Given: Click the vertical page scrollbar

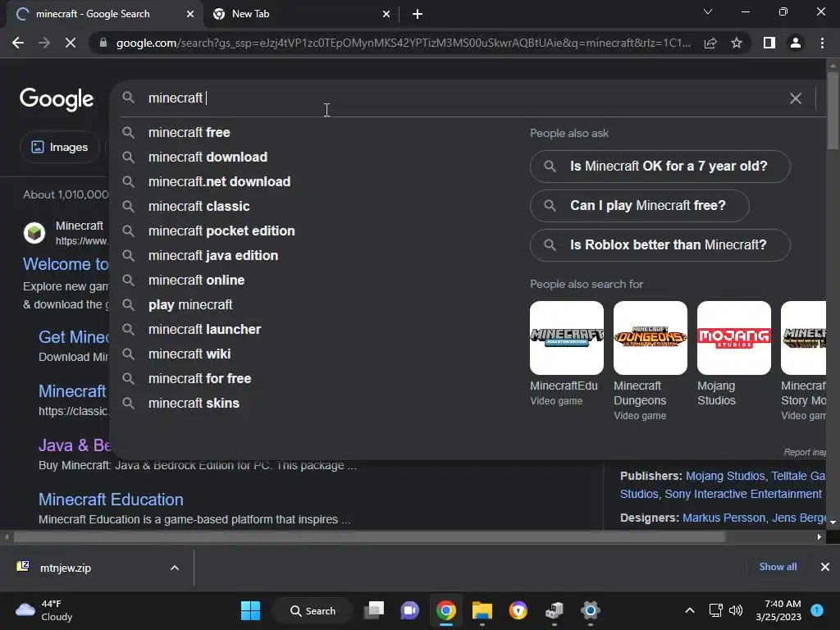Looking at the screenshot, I should pos(833,110).
